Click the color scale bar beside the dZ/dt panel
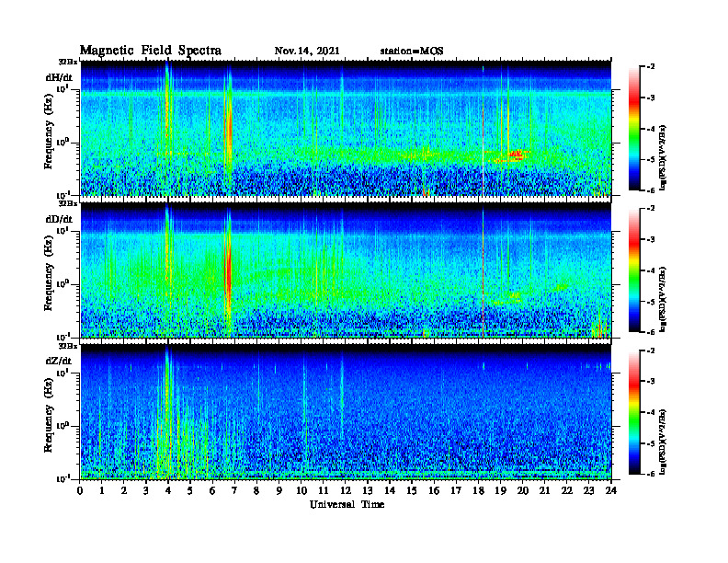Viewport: 728px width, 563px height. pos(634,412)
